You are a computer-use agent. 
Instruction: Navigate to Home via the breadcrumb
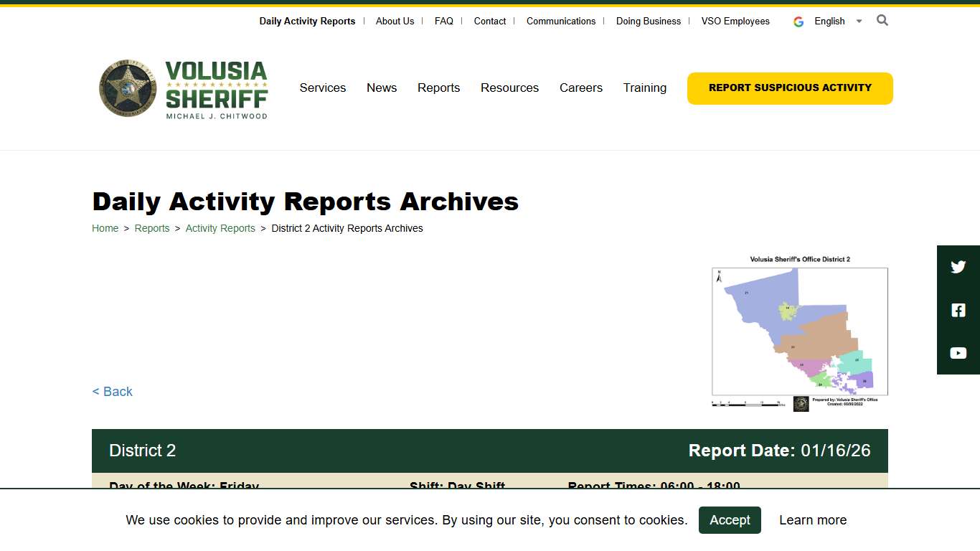click(105, 228)
